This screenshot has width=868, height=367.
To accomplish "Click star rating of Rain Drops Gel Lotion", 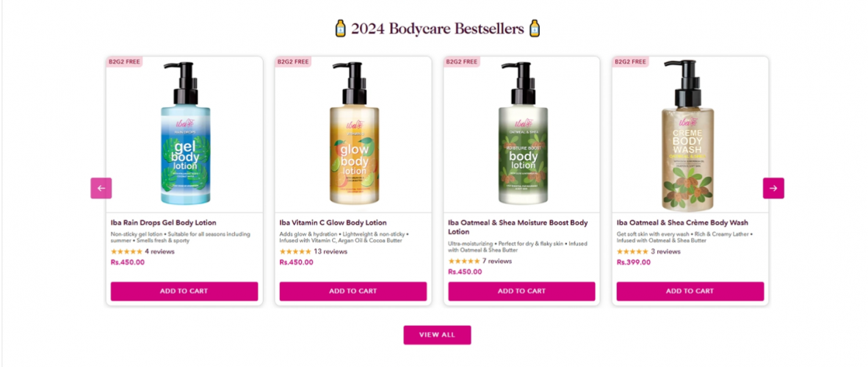I will tap(127, 251).
